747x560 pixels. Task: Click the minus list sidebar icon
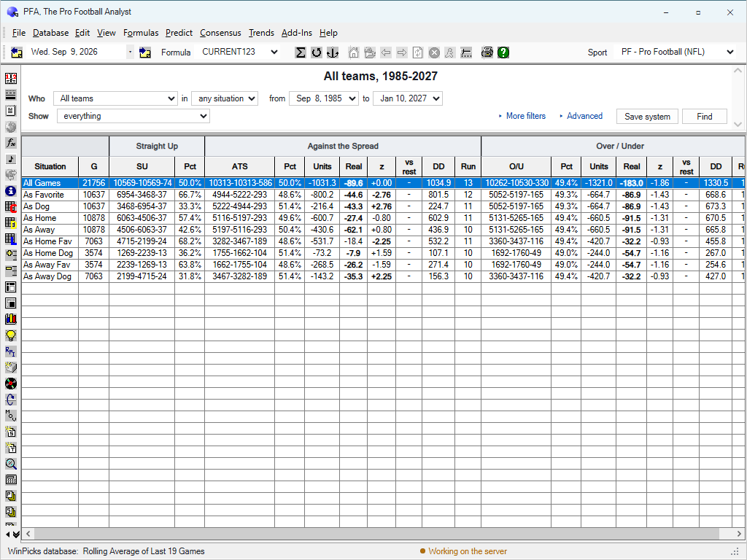10,271
